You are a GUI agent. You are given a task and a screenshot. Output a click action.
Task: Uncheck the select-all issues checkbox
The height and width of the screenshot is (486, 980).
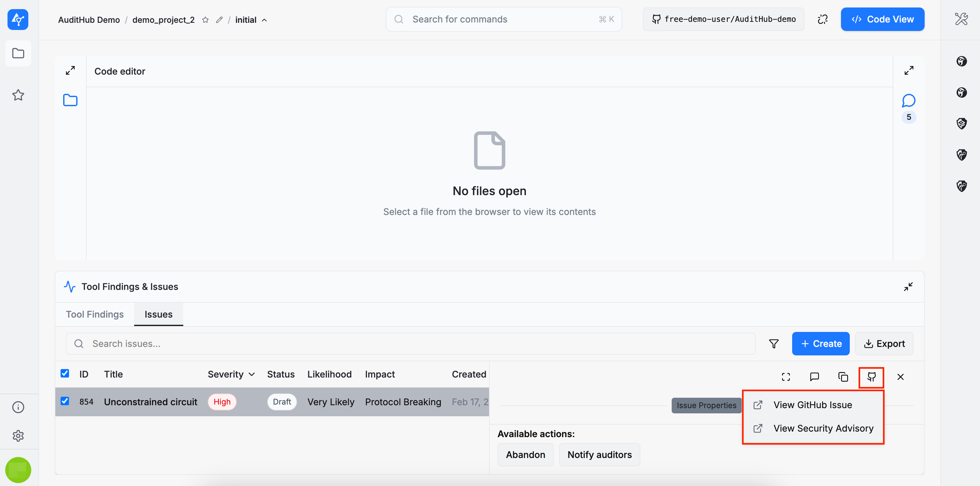click(x=65, y=373)
